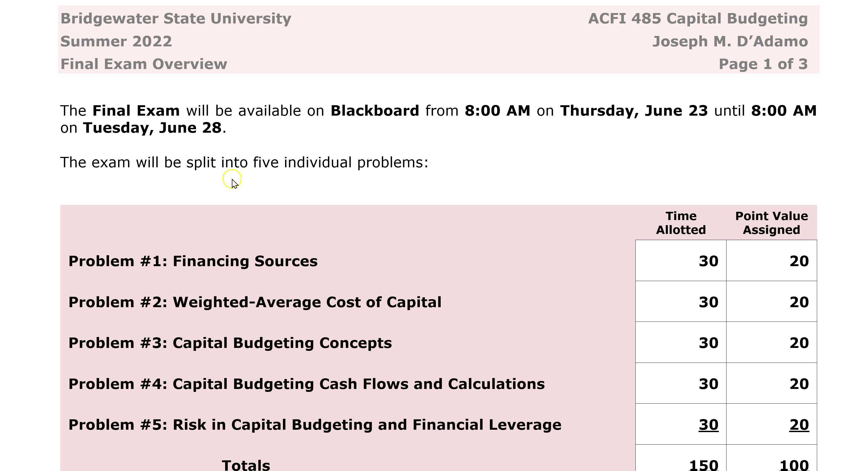Click Problem #2: Weighted-Average Cost of Capital
The image size is (868, 471).
(255, 302)
